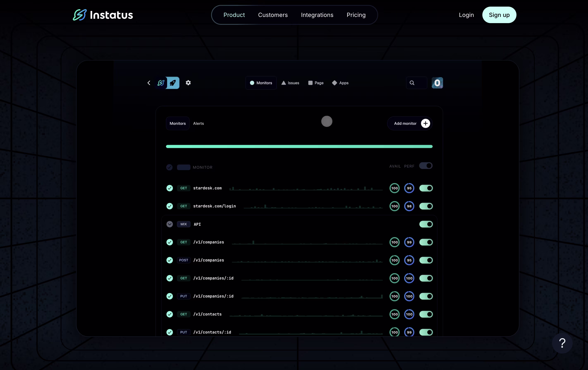Click the Sign up button
Viewport: 588px width, 370px height.
pos(499,15)
